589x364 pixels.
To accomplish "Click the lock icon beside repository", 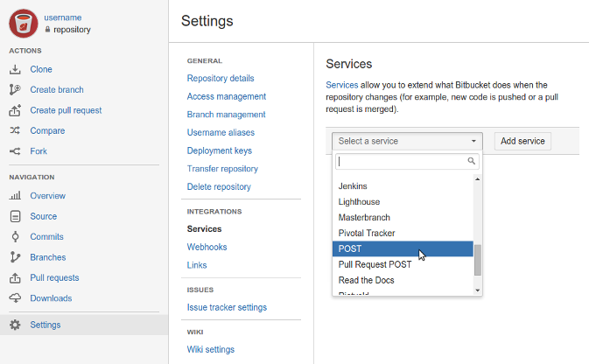I will (47, 29).
